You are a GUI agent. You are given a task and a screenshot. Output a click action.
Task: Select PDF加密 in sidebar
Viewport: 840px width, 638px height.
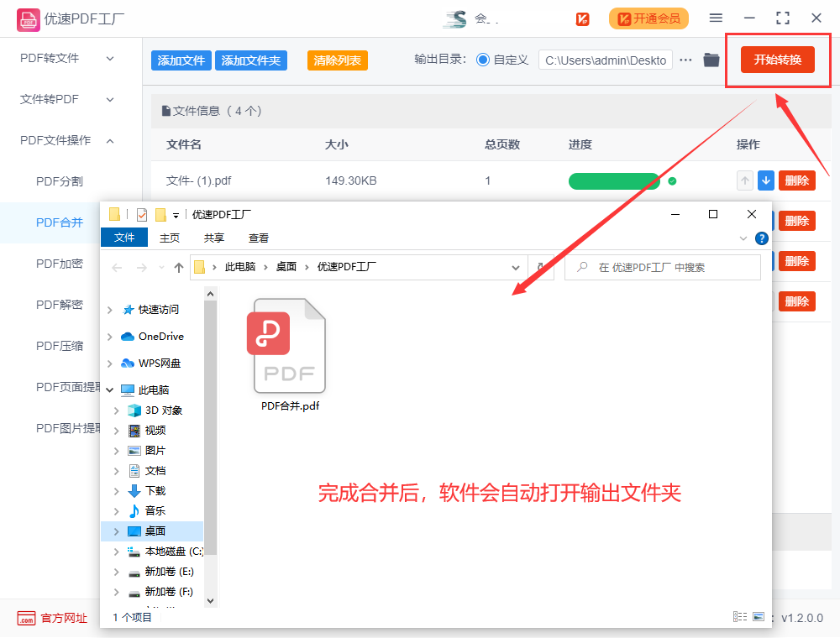pyautogui.click(x=60, y=264)
